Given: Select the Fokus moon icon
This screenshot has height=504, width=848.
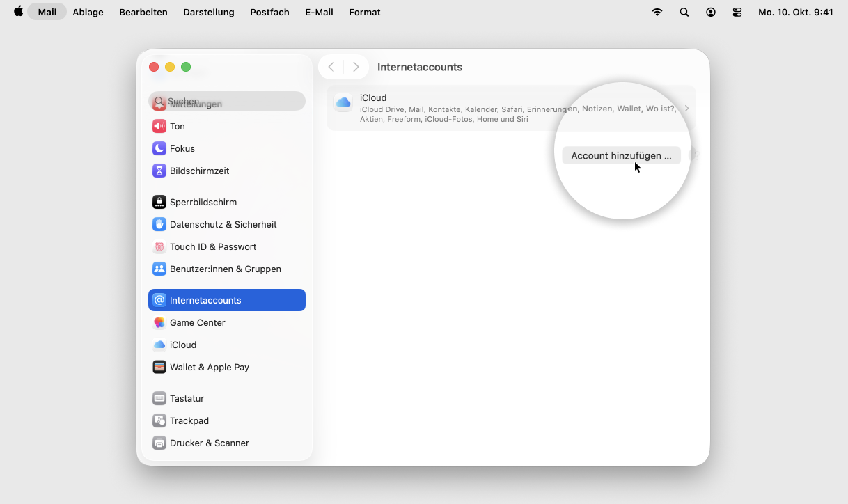Looking at the screenshot, I should coord(159,148).
